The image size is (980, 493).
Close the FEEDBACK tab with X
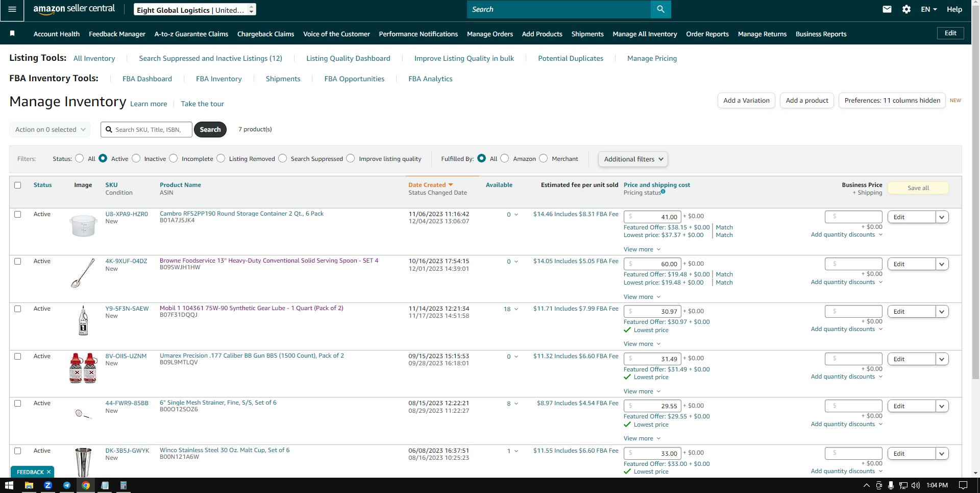pos(48,472)
